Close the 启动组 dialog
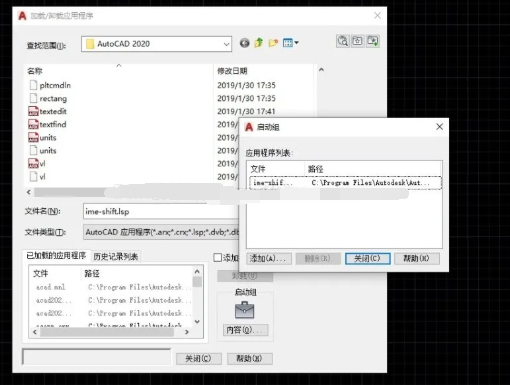The image size is (510, 385). pyautogui.click(x=439, y=127)
